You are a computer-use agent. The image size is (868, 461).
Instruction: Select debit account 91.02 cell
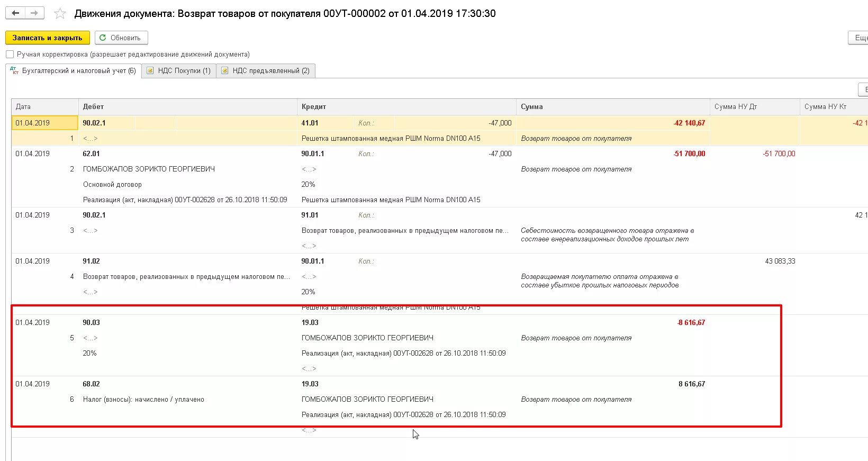pos(91,261)
